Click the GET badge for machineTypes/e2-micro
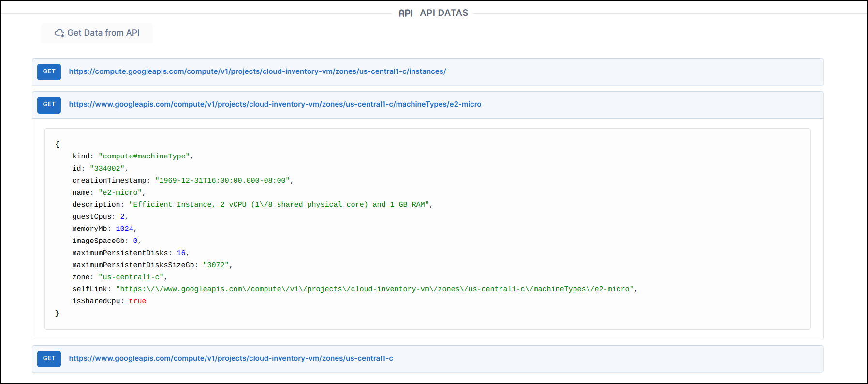Image resolution: width=868 pixels, height=384 pixels. click(x=49, y=104)
